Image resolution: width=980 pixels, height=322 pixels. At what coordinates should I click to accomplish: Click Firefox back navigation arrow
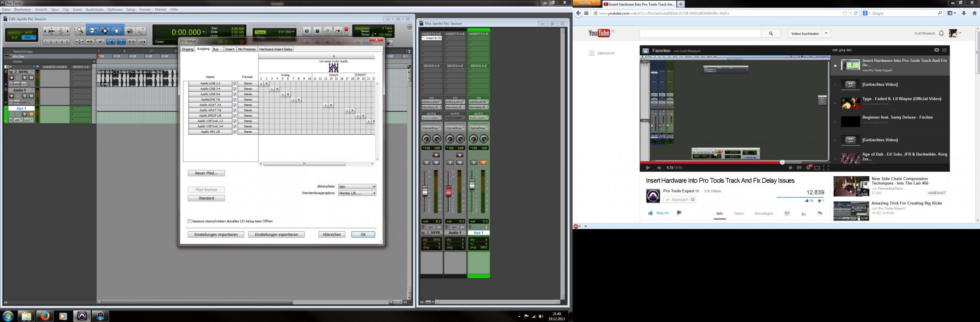pyautogui.click(x=578, y=13)
